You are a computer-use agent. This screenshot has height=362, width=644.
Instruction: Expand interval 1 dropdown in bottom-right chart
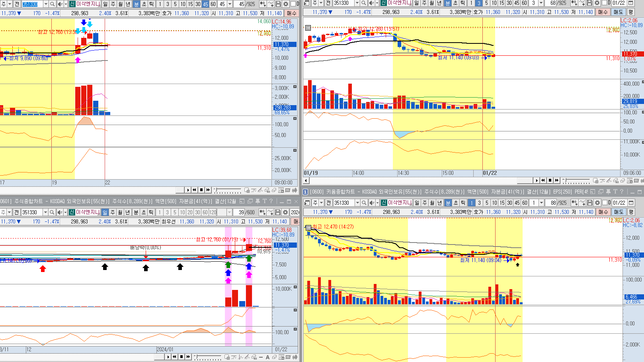pyautogui.click(x=541, y=203)
